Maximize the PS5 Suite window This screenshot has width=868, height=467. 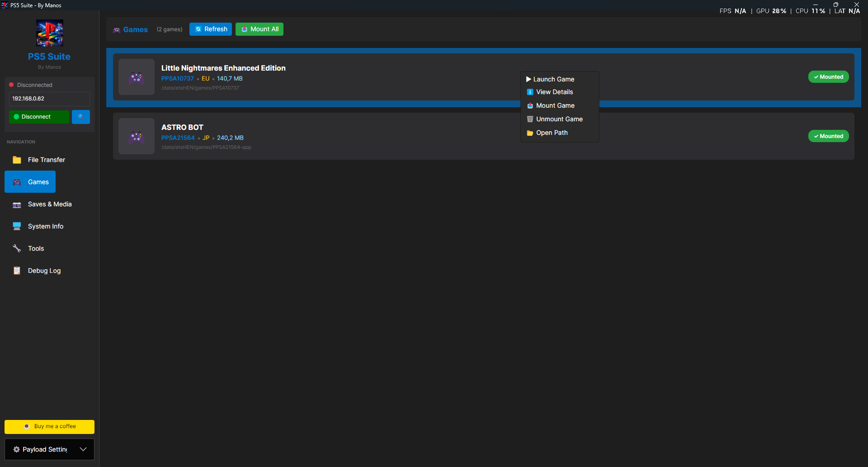click(x=836, y=5)
